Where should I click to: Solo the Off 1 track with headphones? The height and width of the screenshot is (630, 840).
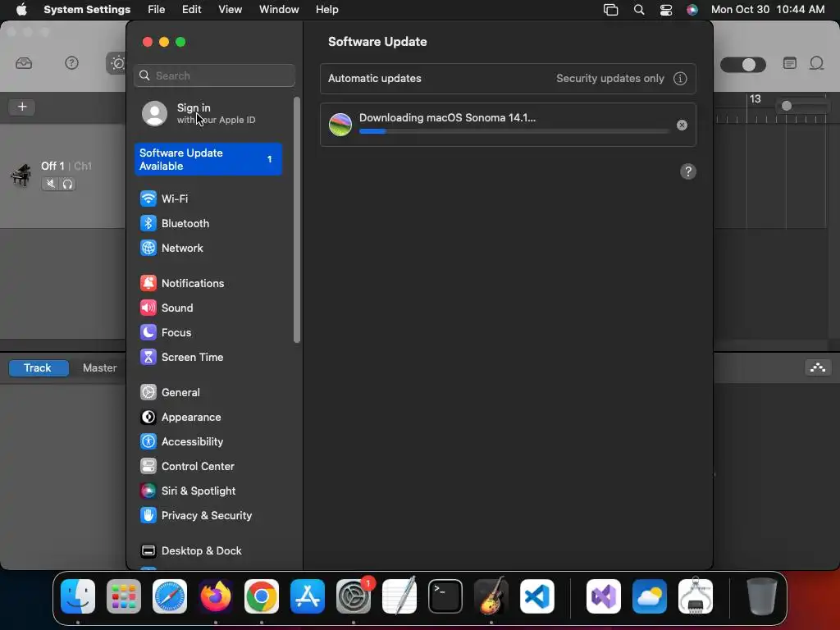tap(67, 185)
